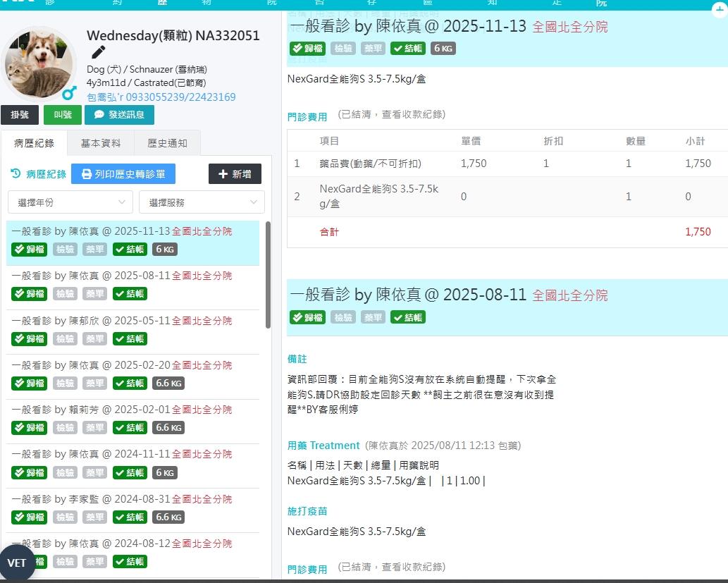The image size is (728, 583).
Task: Click the history clock icon beside 病歷紀錄
Action: click(16, 173)
